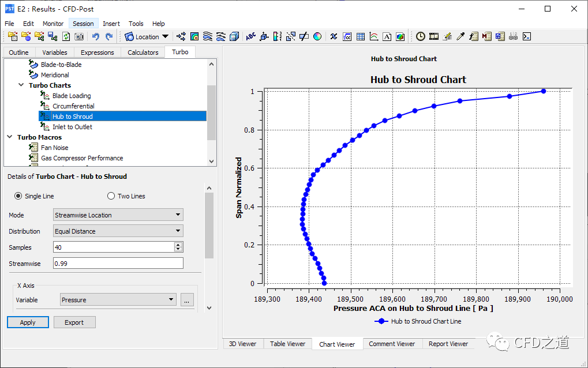Click the Streamwise value input field
Viewport: 588px width, 368px height.
(x=118, y=264)
